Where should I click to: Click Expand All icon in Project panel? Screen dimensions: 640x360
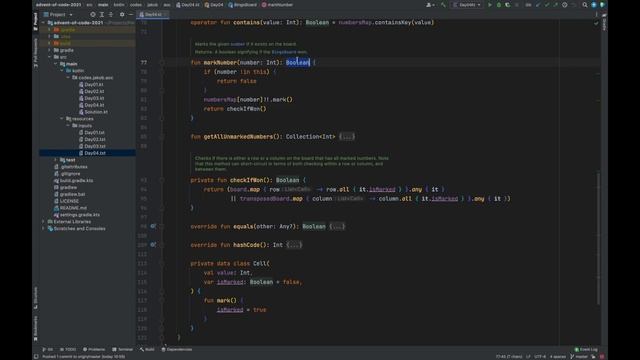(x=102, y=14)
